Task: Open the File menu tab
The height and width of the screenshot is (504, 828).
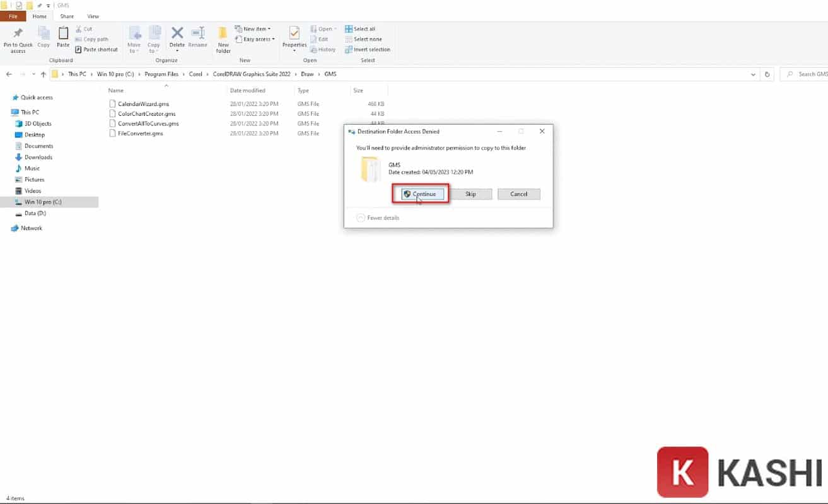Action: pos(13,16)
